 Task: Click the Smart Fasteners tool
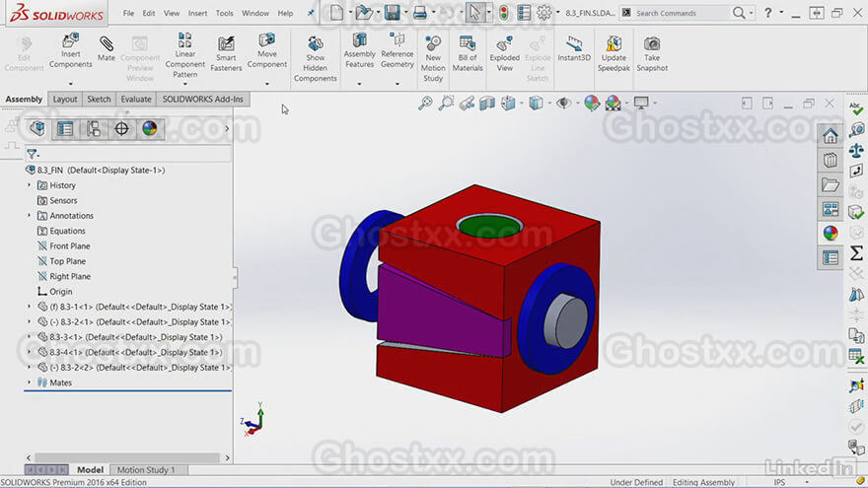click(226, 54)
